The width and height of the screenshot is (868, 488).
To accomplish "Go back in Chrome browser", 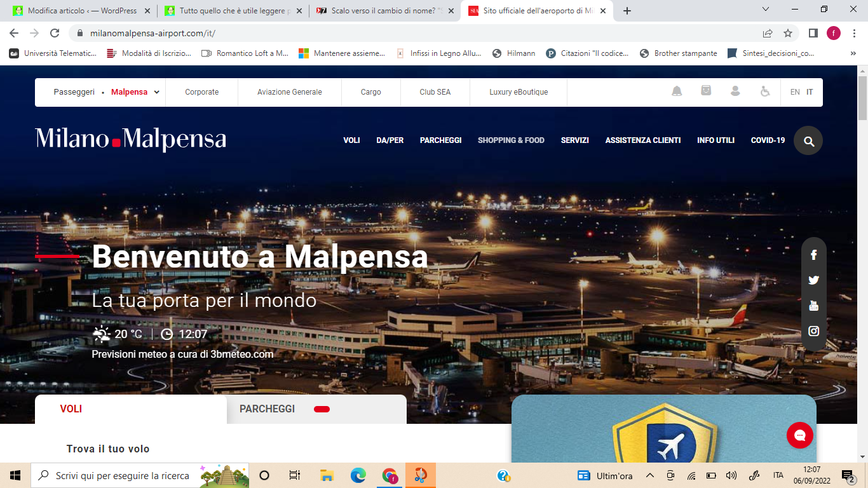I will tap(14, 33).
